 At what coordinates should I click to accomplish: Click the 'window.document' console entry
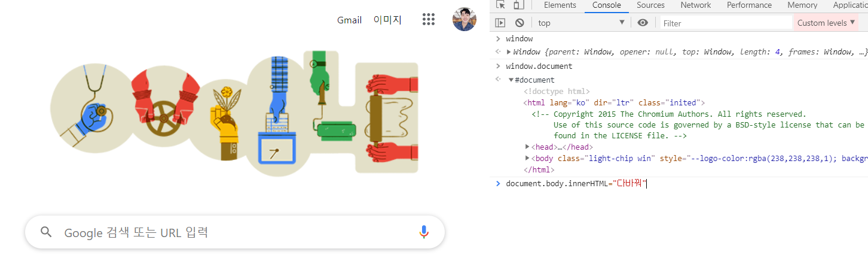(539, 66)
